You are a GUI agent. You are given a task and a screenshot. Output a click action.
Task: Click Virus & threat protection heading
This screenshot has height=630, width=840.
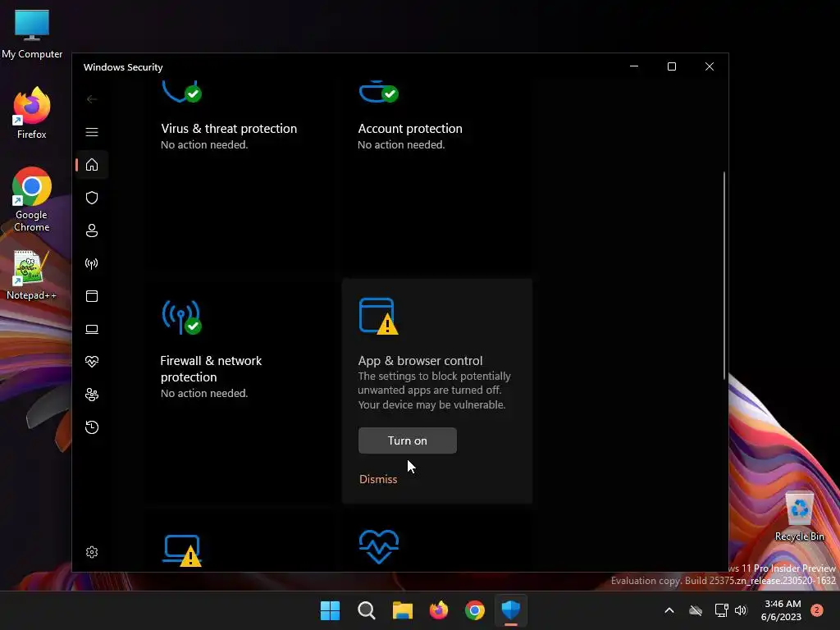(x=229, y=129)
